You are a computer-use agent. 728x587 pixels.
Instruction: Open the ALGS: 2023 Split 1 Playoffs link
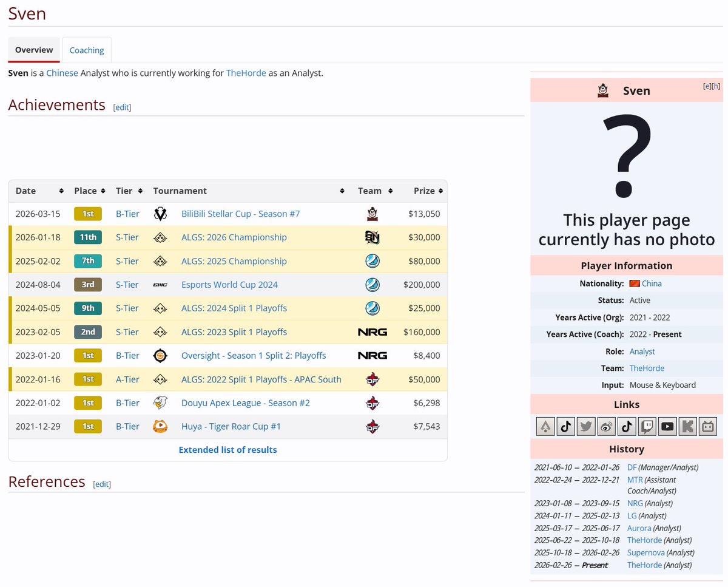pyautogui.click(x=234, y=332)
